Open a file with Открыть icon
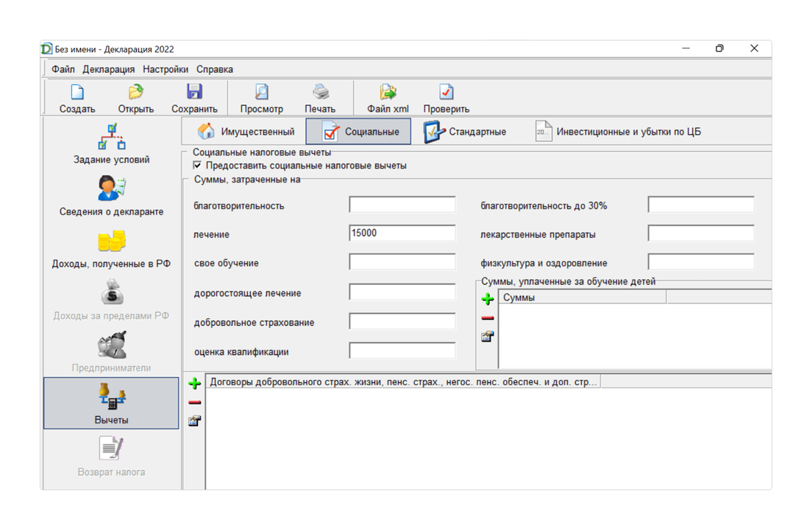Viewport: 812px width, 530px height. point(135,92)
